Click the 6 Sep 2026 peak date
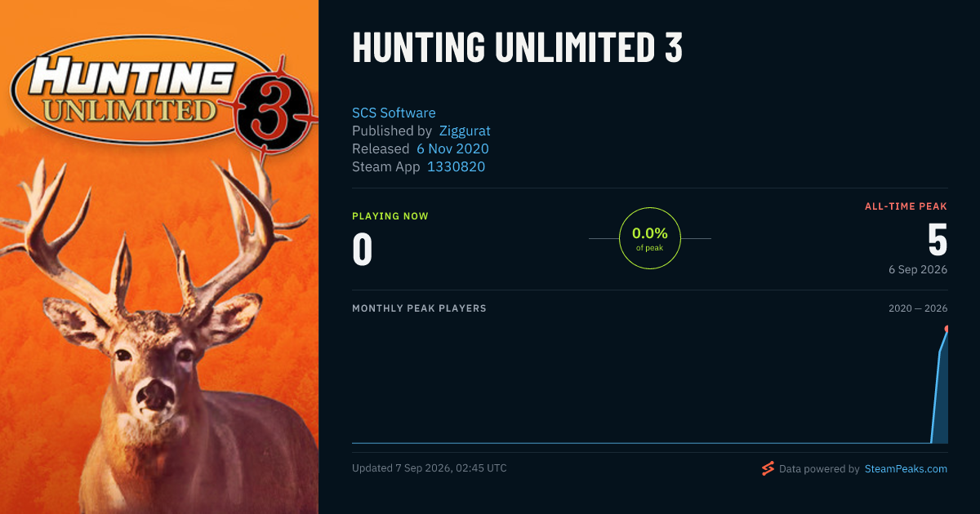Screen dimensions: 980x514 pyautogui.click(x=918, y=269)
